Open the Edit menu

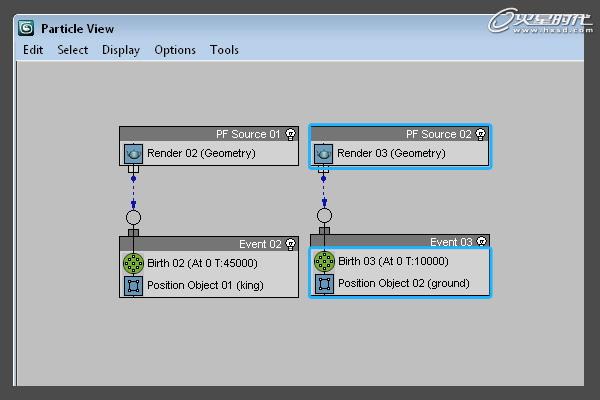coord(33,50)
